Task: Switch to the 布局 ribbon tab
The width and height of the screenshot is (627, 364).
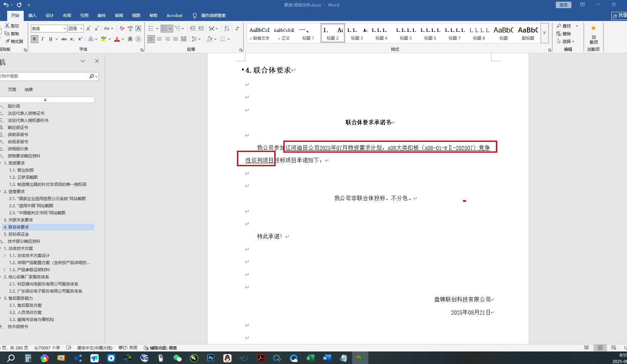Action: coord(67,15)
